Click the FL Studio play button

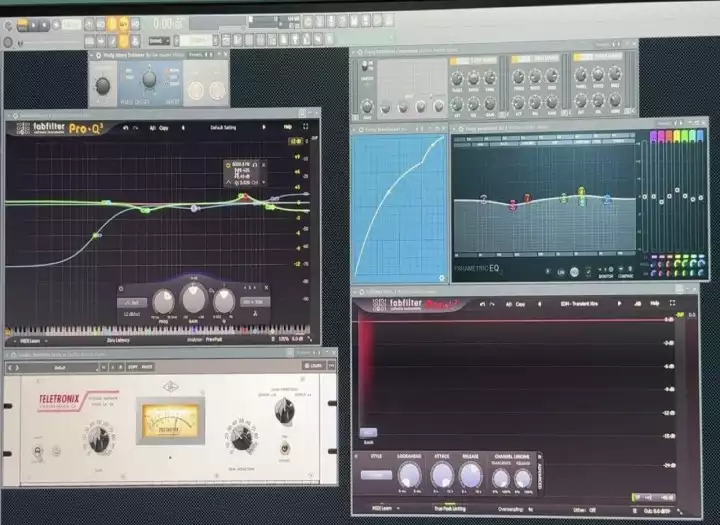click(x=34, y=25)
